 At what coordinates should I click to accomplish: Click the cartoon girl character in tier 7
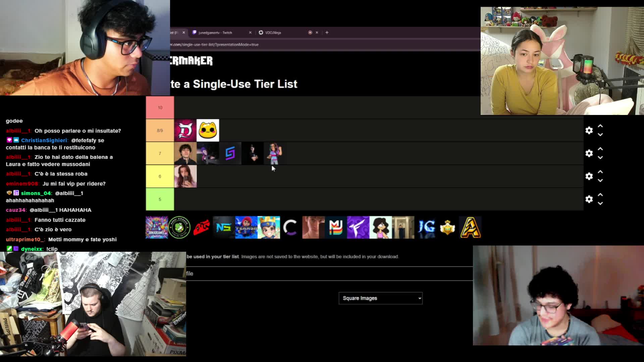(x=275, y=153)
